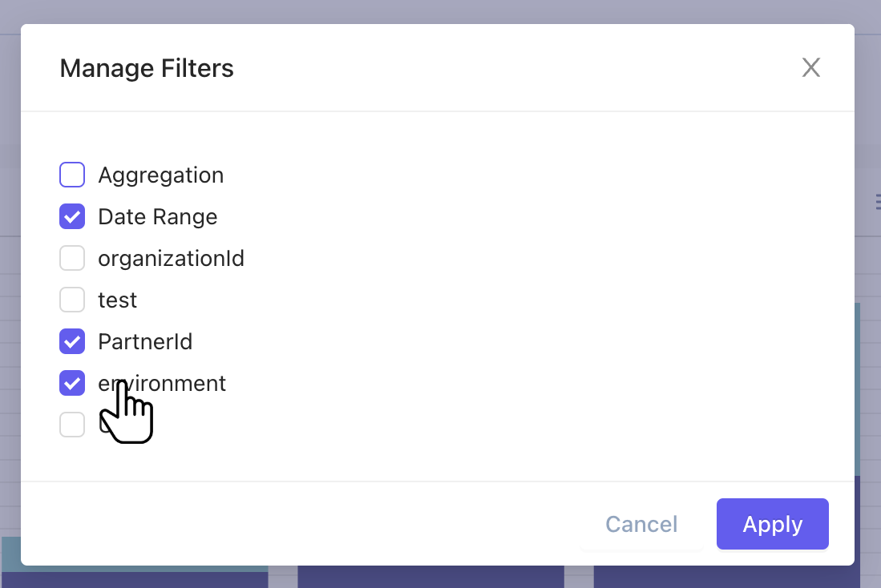Select the organizationId label

click(171, 258)
